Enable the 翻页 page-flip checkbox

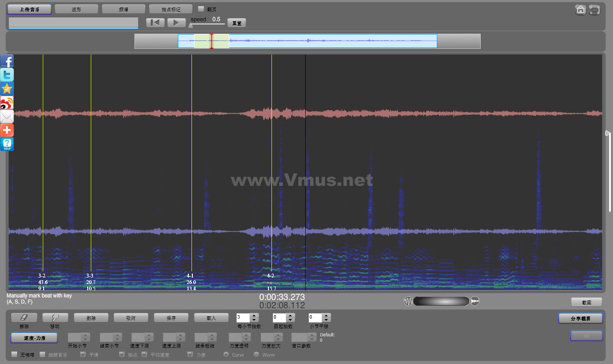201,9
